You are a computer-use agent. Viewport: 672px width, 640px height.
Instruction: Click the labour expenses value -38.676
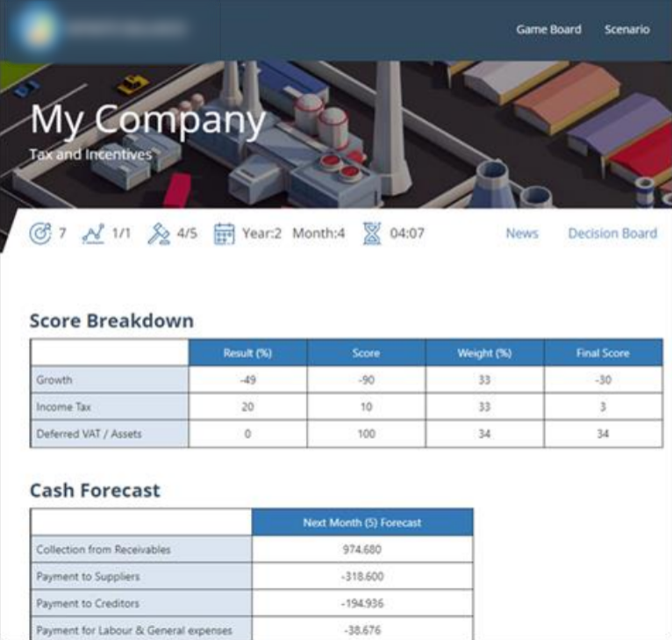pos(362,630)
